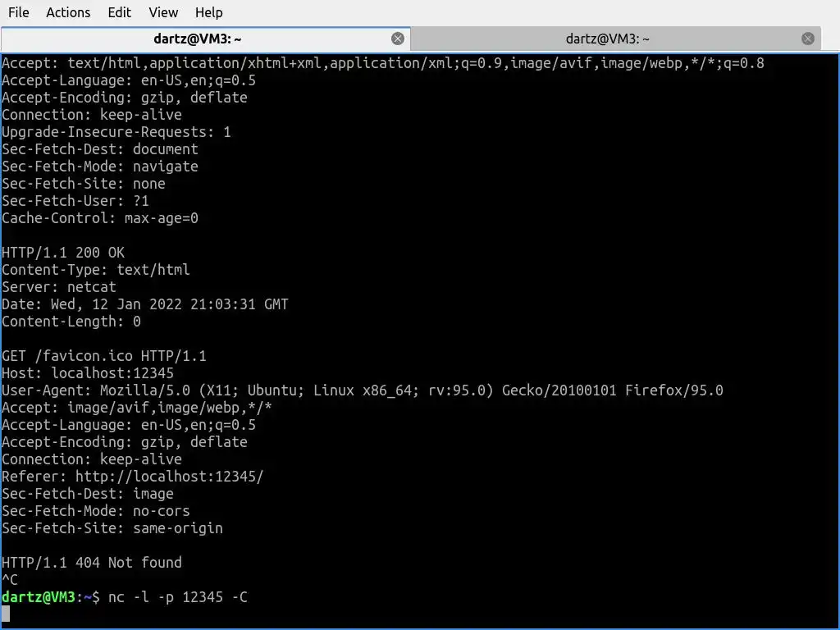Open the Edit menu
The height and width of the screenshot is (630, 840).
(x=119, y=12)
